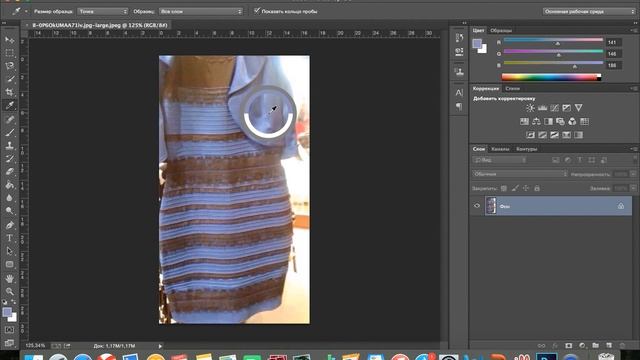Screen dimensions: 640x360
Task: Select the open document tab
Action: tap(100, 25)
